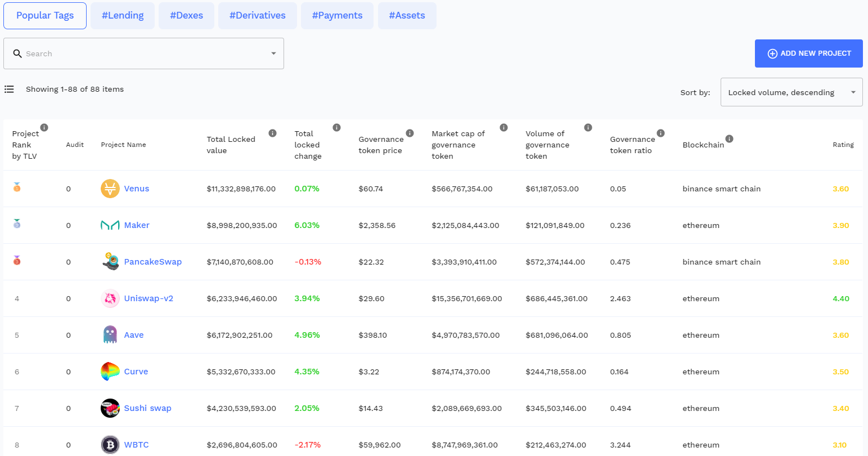This screenshot has height=456, width=868.
Task: Click Aave token price $398.10
Action: tap(373, 335)
